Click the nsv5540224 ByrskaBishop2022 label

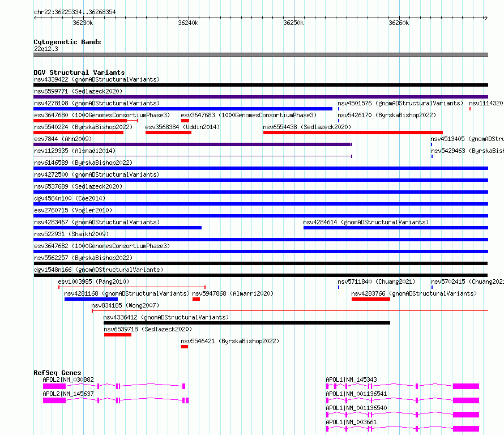point(83,127)
